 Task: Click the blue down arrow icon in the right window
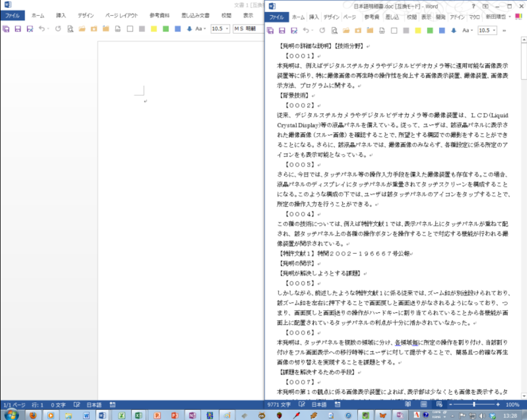point(453,30)
